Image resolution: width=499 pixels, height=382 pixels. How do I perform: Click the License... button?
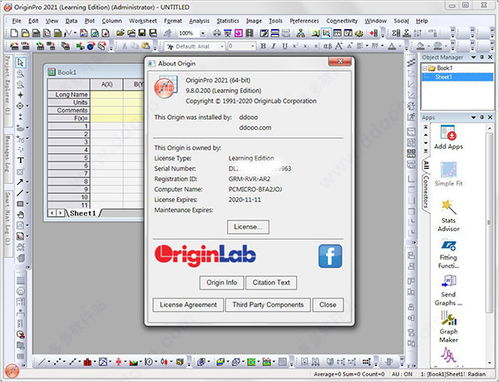[248, 227]
